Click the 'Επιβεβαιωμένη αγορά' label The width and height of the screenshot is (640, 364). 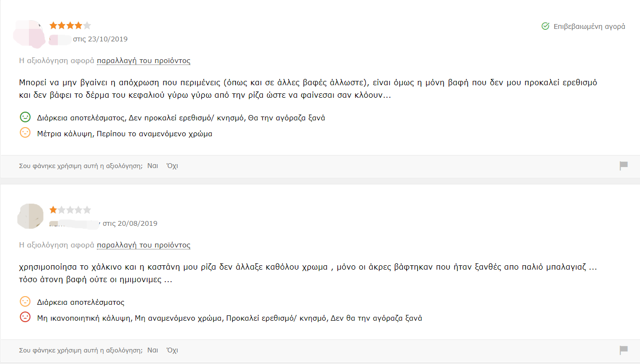pyautogui.click(x=589, y=26)
